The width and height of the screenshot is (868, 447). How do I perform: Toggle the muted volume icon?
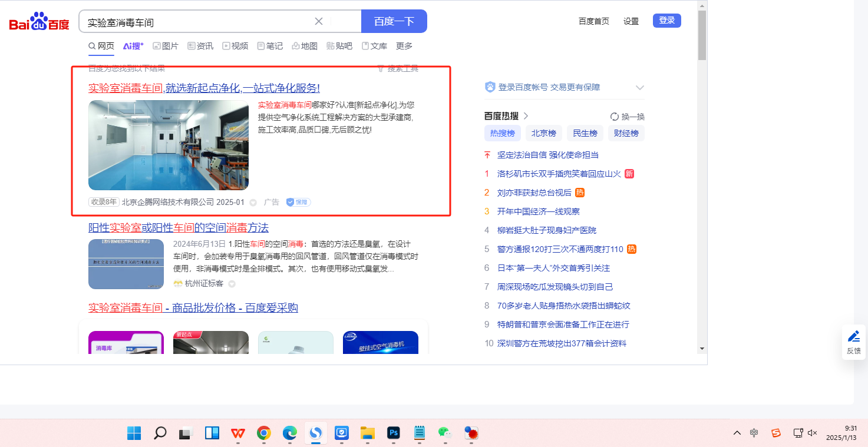tap(813, 433)
